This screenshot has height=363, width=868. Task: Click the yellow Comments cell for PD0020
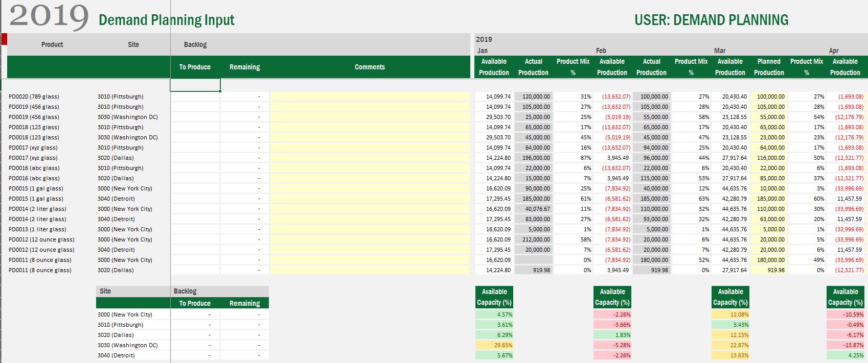[370, 96]
